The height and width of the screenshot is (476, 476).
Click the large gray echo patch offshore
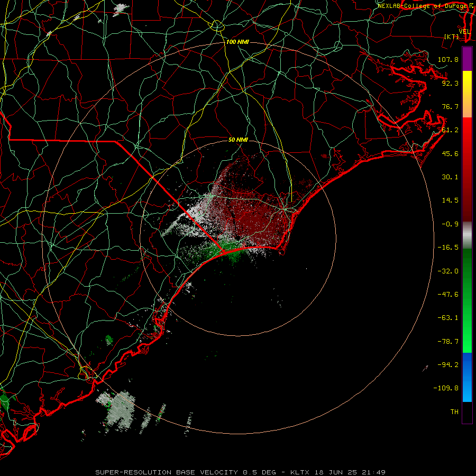pyautogui.click(x=120, y=410)
